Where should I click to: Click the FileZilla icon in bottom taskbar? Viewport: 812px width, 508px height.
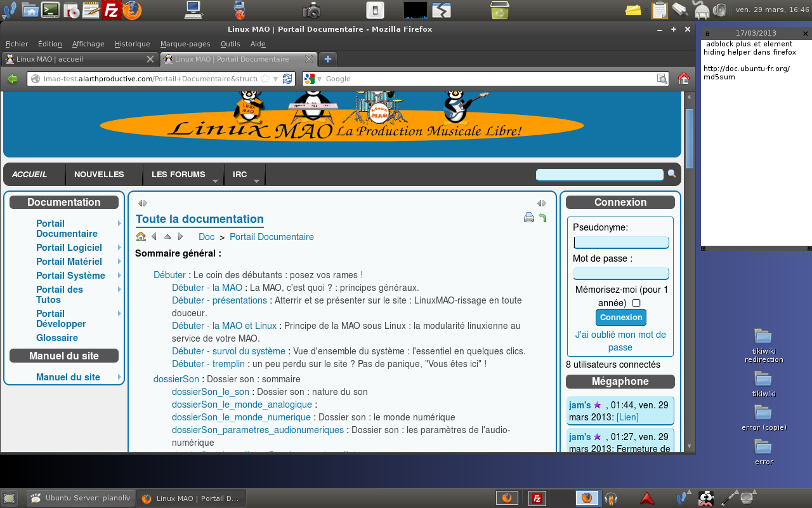[x=539, y=498]
